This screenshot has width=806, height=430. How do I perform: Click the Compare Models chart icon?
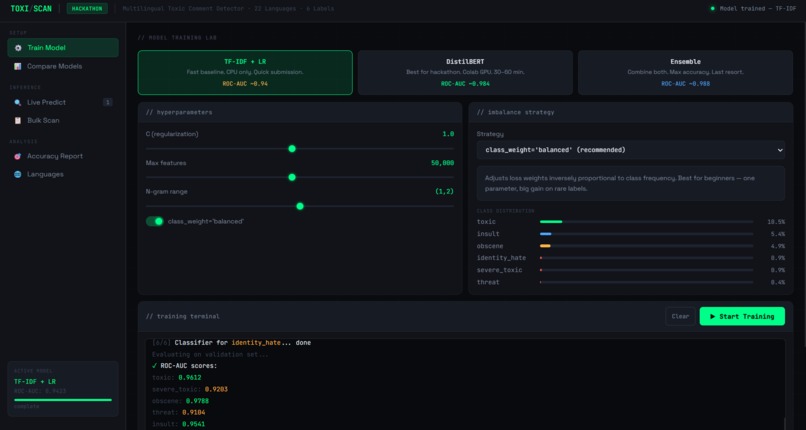coord(18,66)
